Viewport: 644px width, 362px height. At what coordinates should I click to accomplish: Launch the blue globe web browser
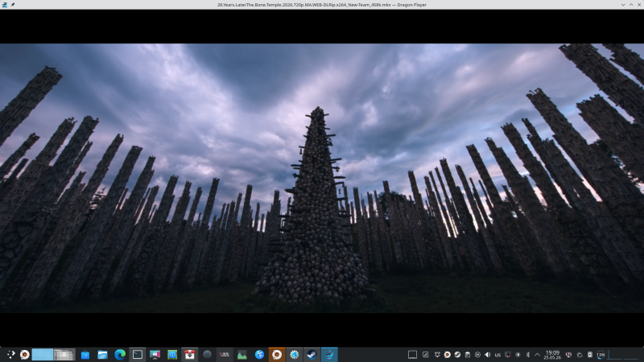[x=259, y=355]
